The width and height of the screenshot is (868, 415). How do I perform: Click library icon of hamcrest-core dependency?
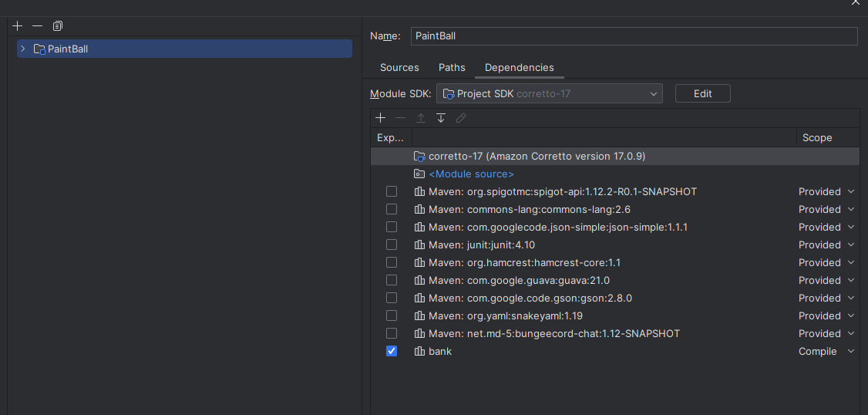tap(419, 262)
